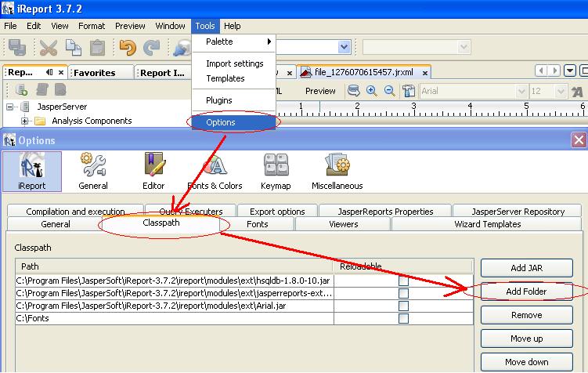Open the Keymap options category

[276, 172]
